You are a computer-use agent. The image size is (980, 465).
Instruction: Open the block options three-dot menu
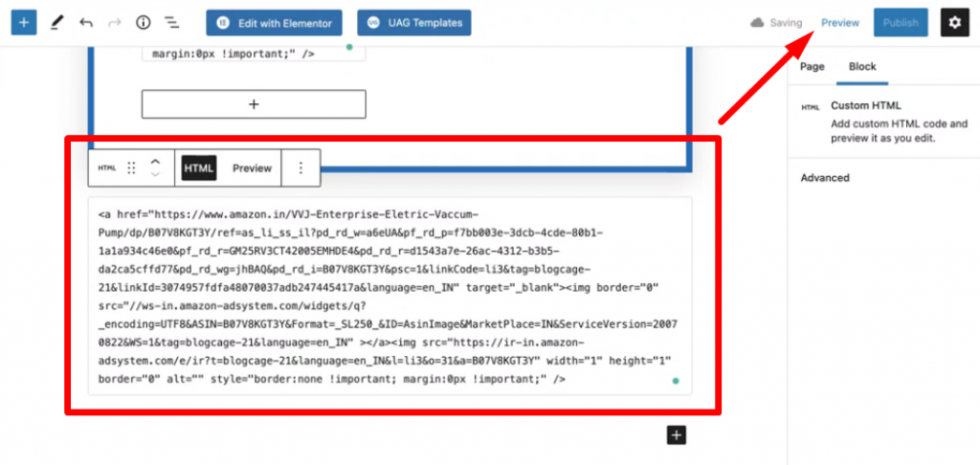[301, 168]
